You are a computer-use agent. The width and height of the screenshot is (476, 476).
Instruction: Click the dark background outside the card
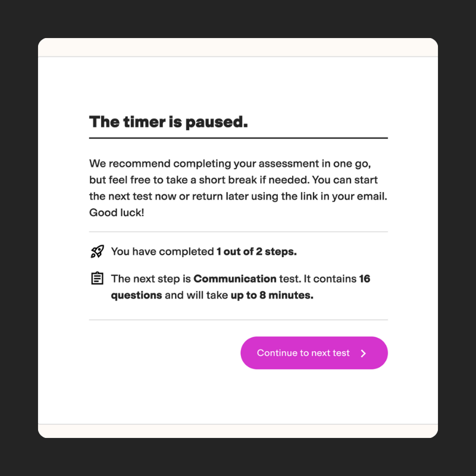pyautogui.click(x=18, y=238)
